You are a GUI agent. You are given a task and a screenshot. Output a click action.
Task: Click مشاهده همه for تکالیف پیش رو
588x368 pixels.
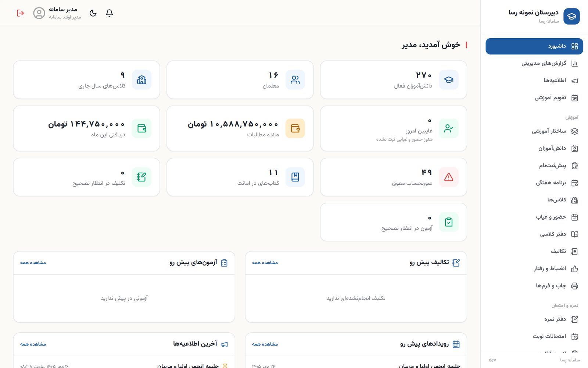265,263
